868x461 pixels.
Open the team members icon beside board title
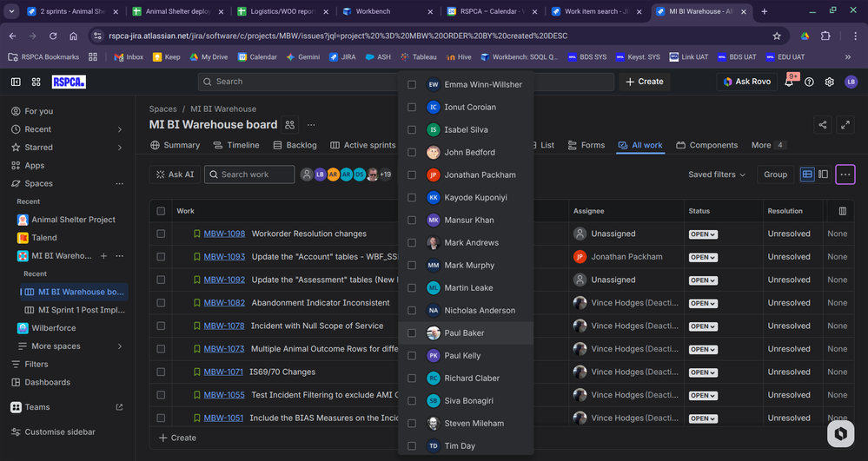[x=290, y=125]
